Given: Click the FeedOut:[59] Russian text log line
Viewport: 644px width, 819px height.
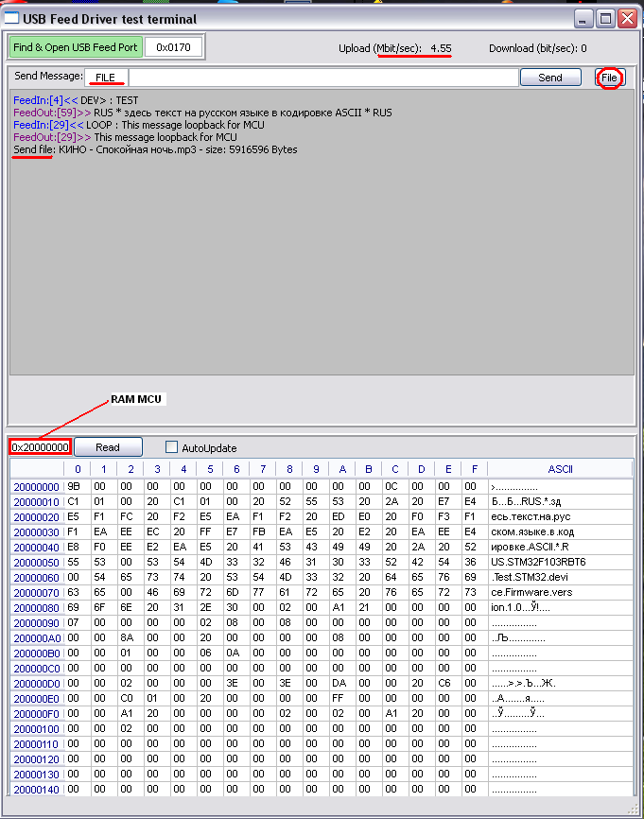Looking at the screenshot, I should point(202,113).
